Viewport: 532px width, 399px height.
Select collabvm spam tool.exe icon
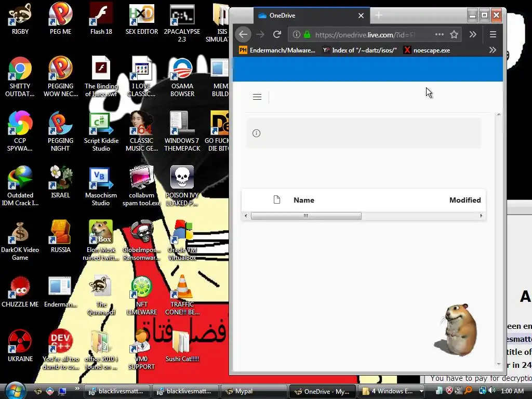coord(142,187)
